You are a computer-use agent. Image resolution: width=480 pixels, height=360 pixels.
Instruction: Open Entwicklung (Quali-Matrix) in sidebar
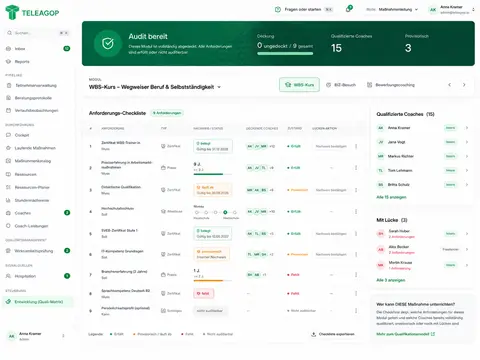pos(38,302)
